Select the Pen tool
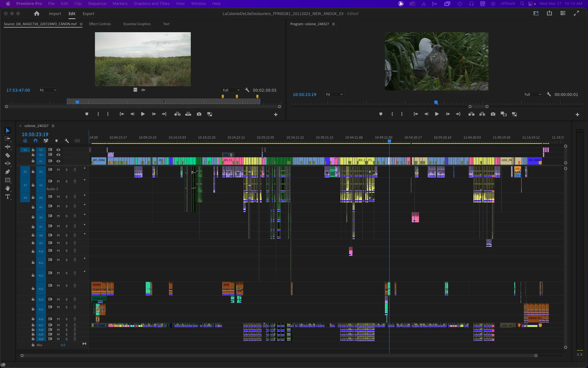 [8, 172]
